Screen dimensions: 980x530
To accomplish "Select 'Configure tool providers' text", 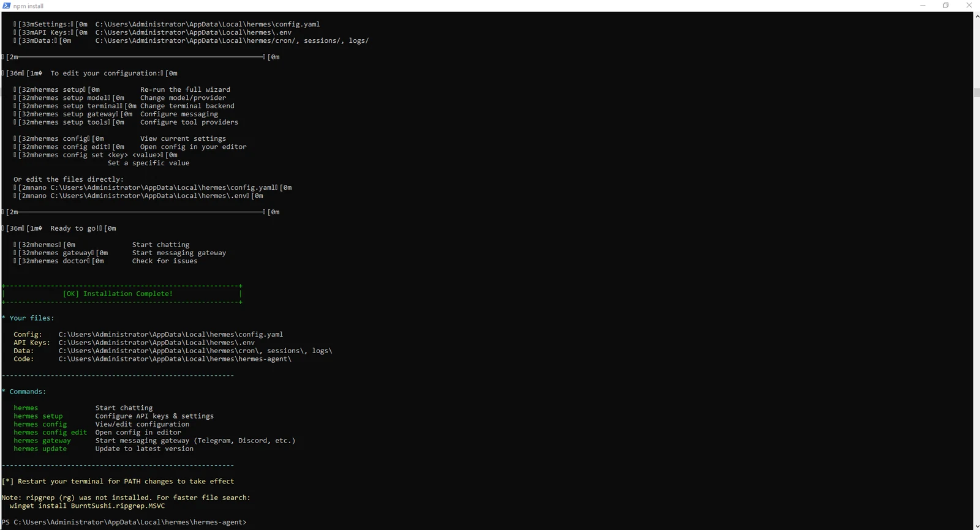I will click(x=189, y=122).
